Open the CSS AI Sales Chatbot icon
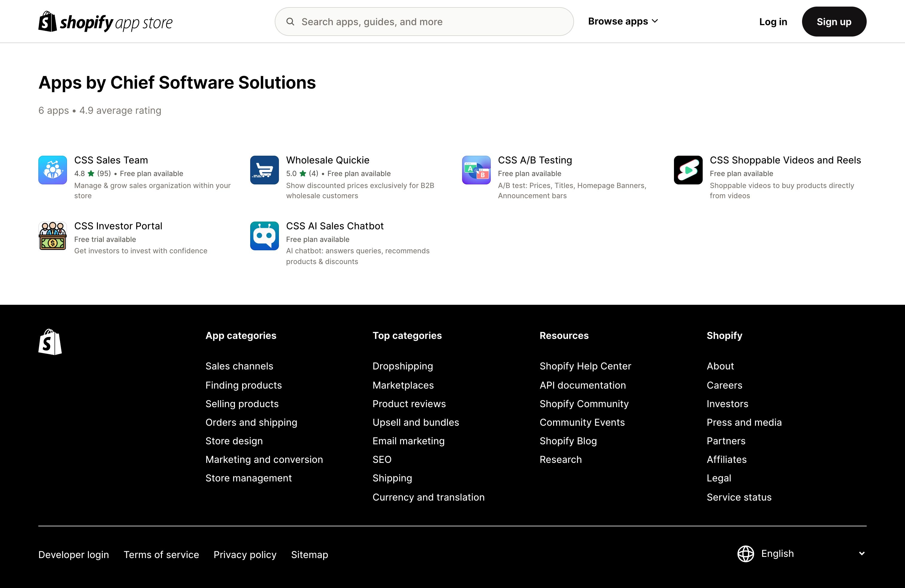This screenshot has height=588, width=905. pyautogui.click(x=264, y=236)
